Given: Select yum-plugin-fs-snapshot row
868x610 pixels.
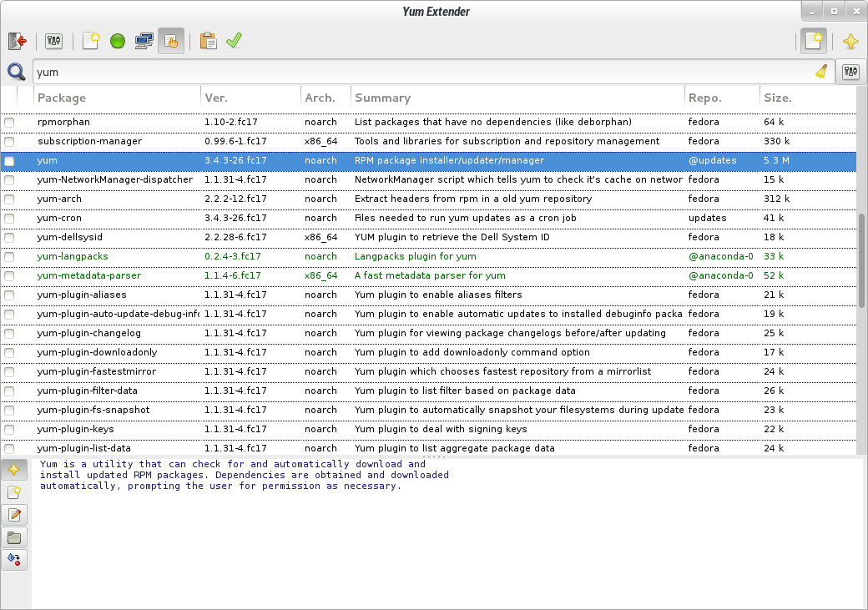Looking at the screenshot, I should click(428, 411).
